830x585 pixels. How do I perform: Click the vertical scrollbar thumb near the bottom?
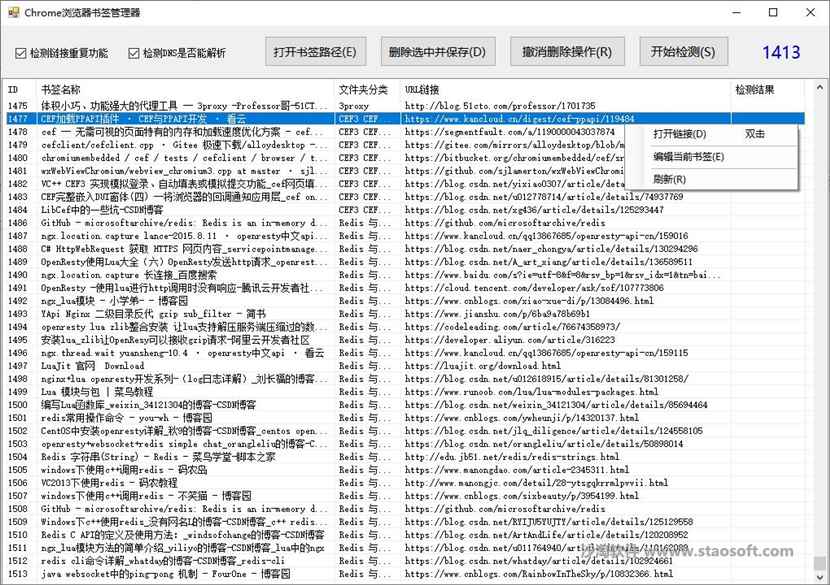[819, 562]
